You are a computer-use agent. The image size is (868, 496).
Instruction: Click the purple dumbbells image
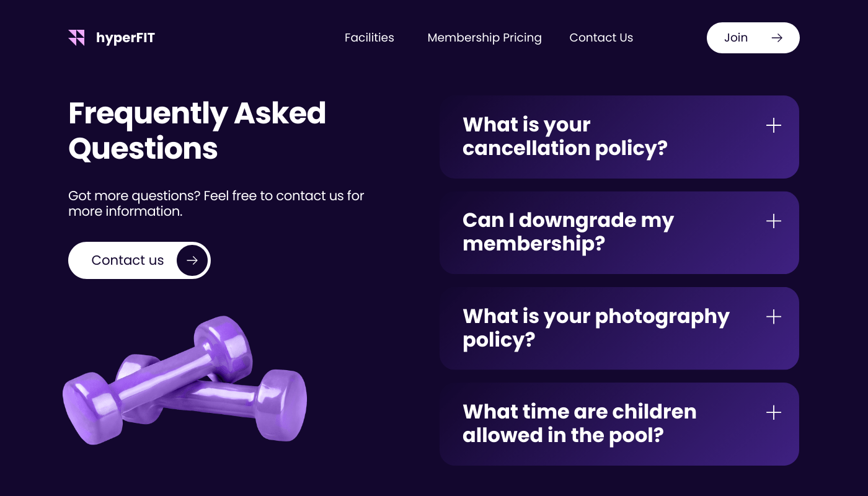[183, 381]
